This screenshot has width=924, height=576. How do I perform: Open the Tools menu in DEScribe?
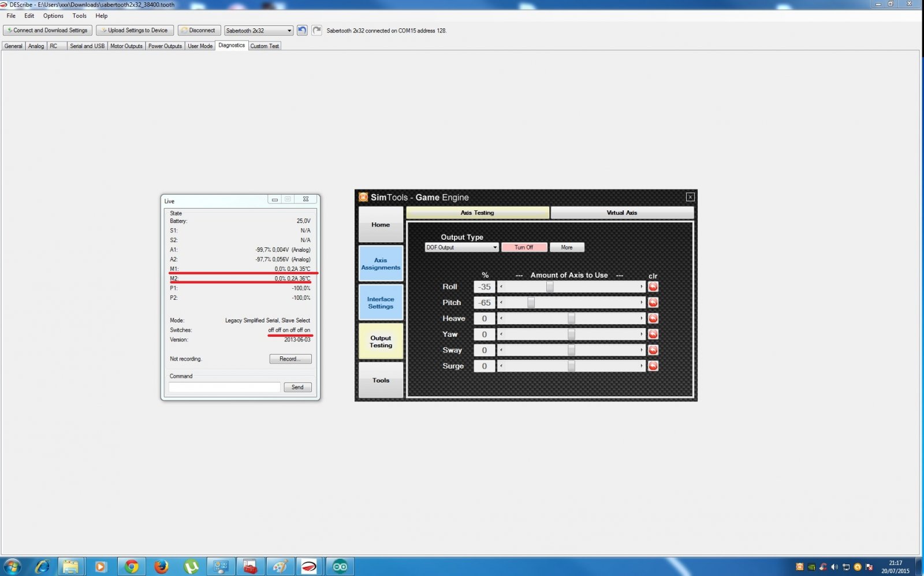click(80, 16)
